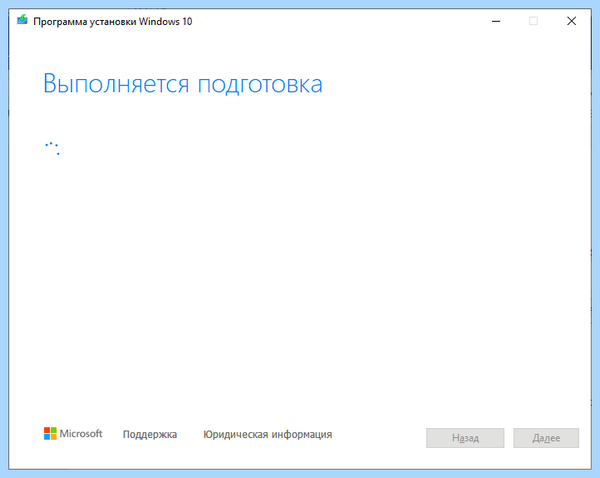
Task: Click the Windows 10 setup icon in title bar
Action: [22, 20]
